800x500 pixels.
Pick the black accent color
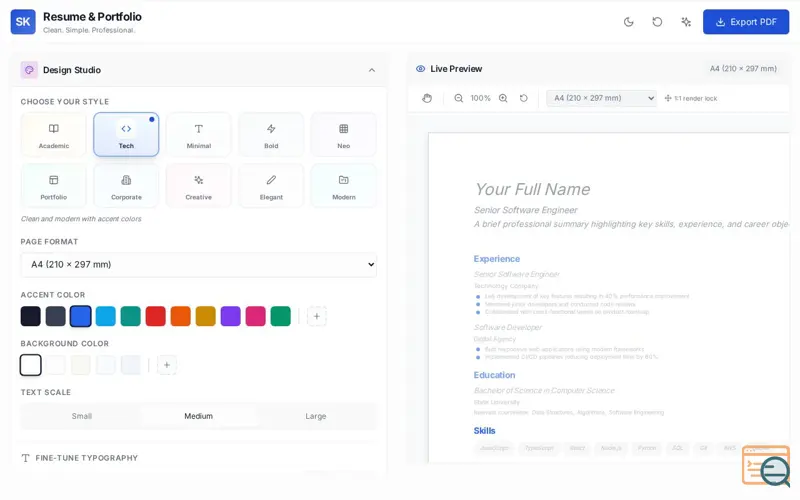pyautogui.click(x=31, y=316)
